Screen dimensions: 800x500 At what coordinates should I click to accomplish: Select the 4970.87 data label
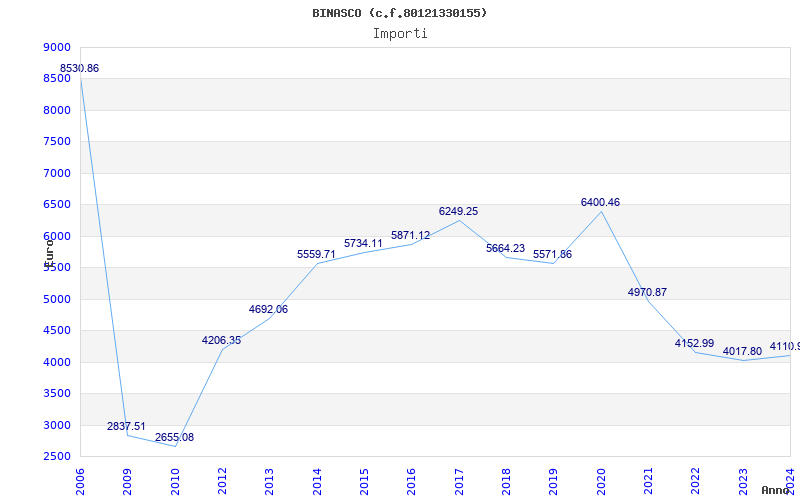(x=647, y=292)
